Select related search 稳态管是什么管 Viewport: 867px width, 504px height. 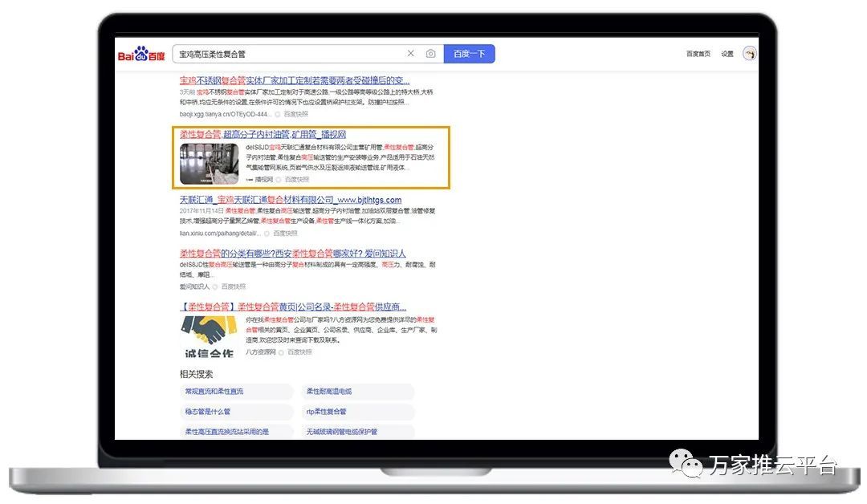coord(208,412)
